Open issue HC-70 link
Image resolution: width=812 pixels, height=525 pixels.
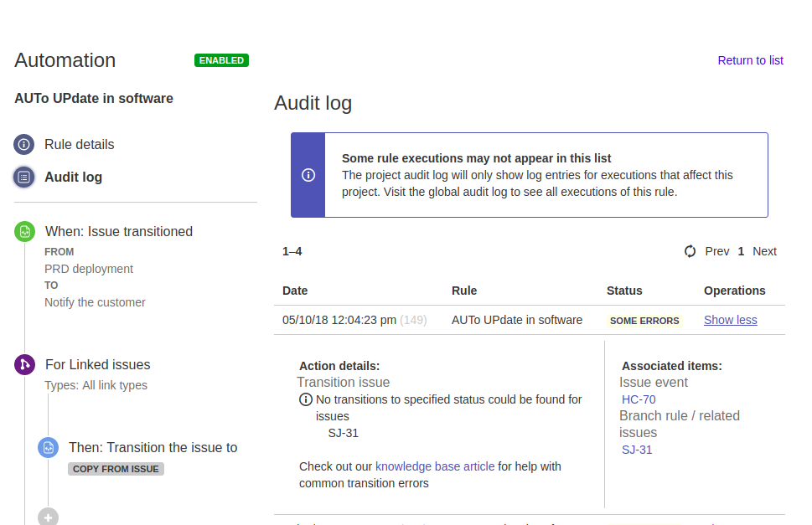(639, 399)
